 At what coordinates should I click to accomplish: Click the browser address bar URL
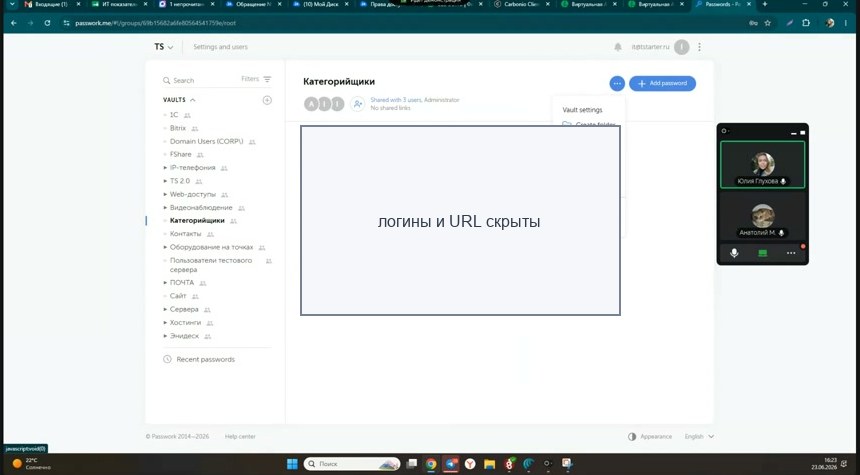(155, 23)
